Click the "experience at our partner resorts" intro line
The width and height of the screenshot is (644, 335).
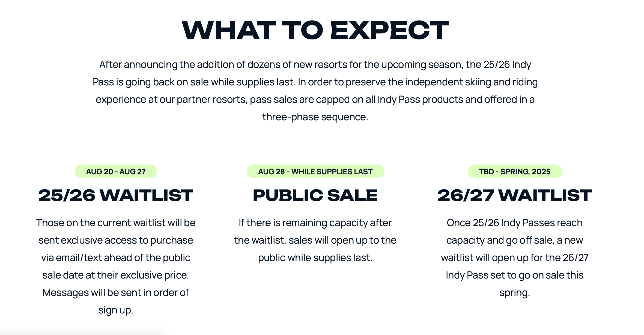point(315,100)
